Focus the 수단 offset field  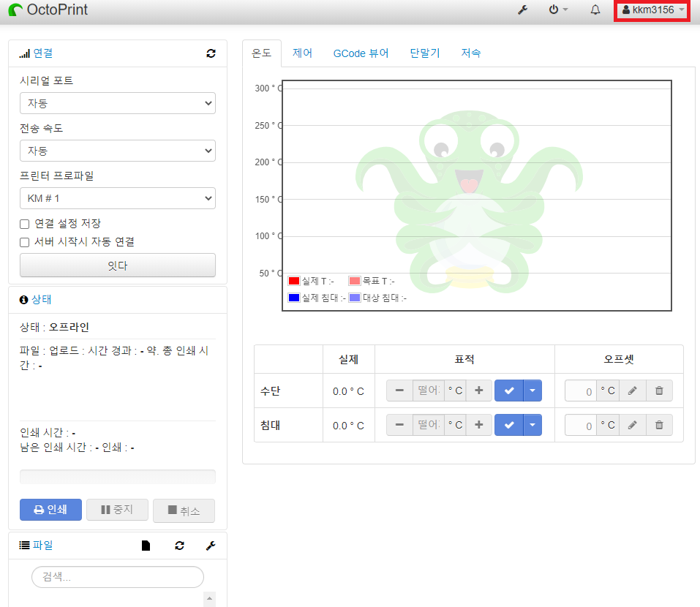click(581, 391)
